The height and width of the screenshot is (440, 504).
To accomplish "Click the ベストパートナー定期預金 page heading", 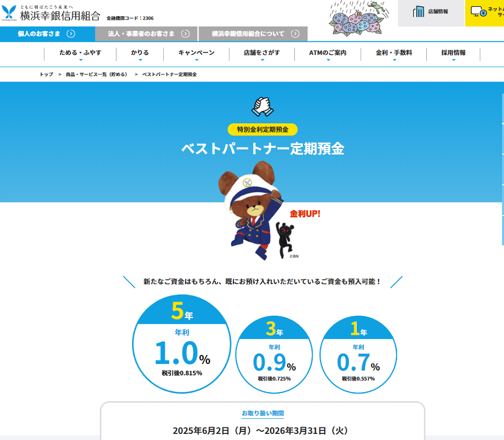I will pyautogui.click(x=263, y=149).
